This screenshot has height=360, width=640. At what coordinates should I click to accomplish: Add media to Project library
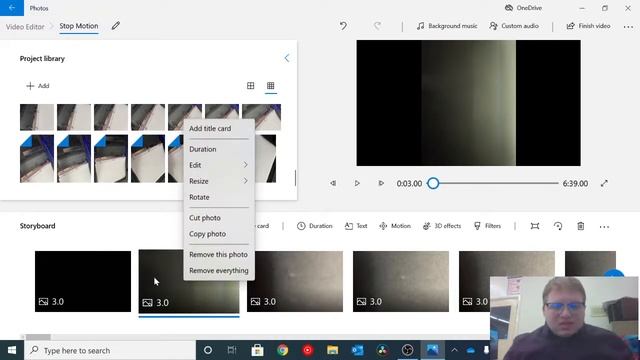(x=38, y=86)
